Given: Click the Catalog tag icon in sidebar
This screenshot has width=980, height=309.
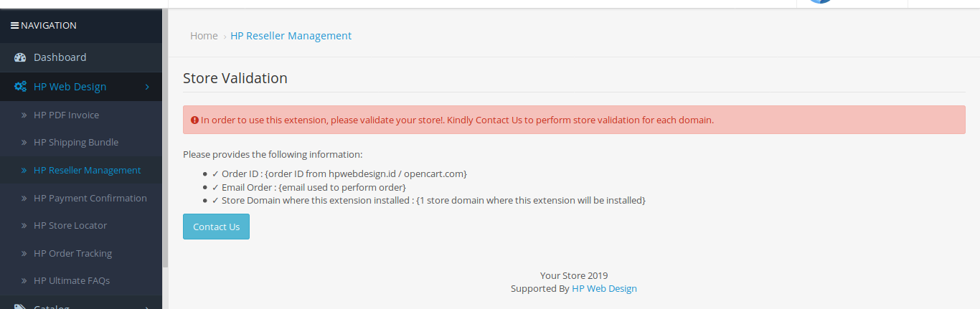Looking at the screenshot, I should (x=20, y=307).
